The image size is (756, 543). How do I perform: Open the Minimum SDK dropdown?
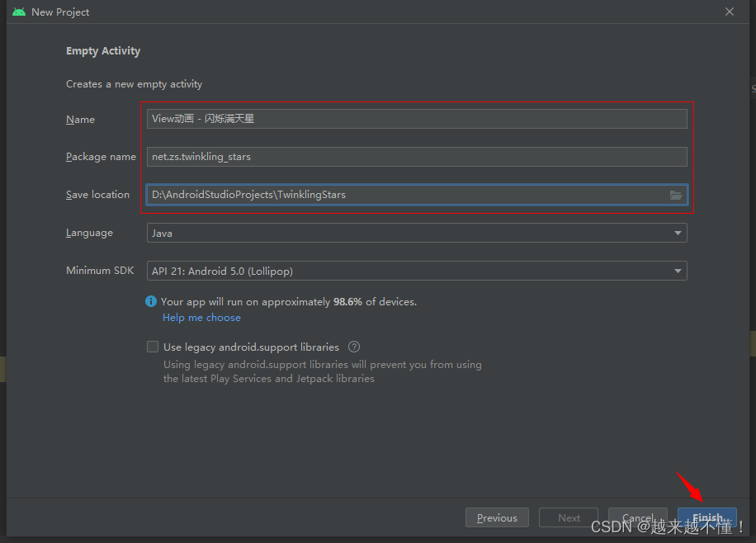[x=417, y=271]
